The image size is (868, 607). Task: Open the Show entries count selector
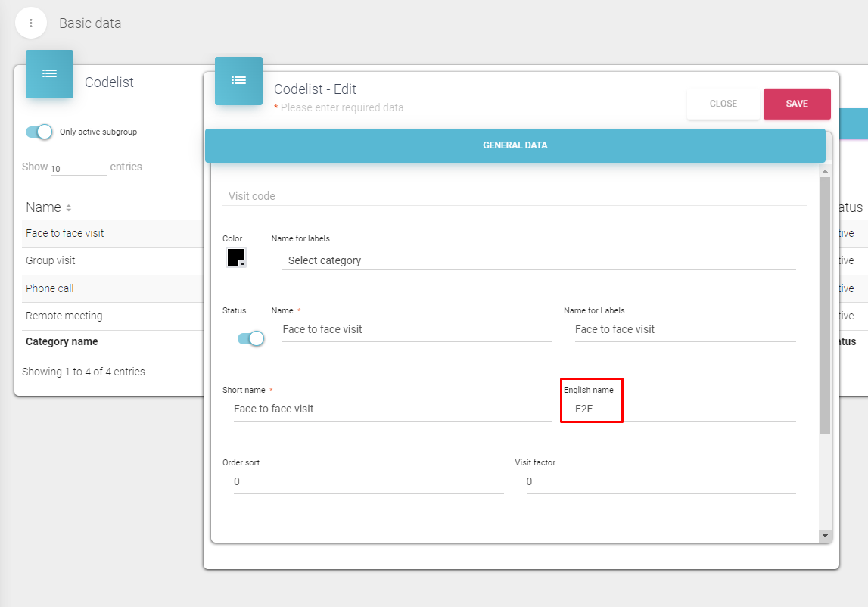78,168
